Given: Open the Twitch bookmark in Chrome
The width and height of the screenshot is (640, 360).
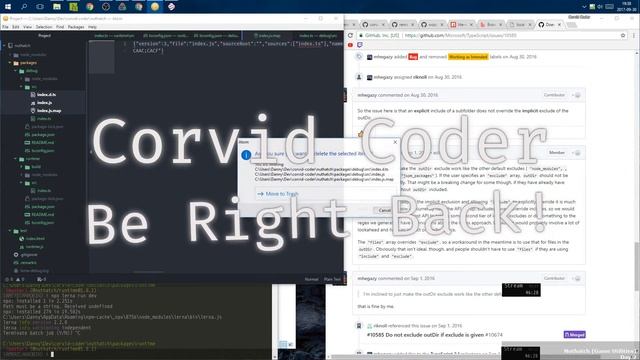Looking at the screenshot, I should (x=360, y=45).
